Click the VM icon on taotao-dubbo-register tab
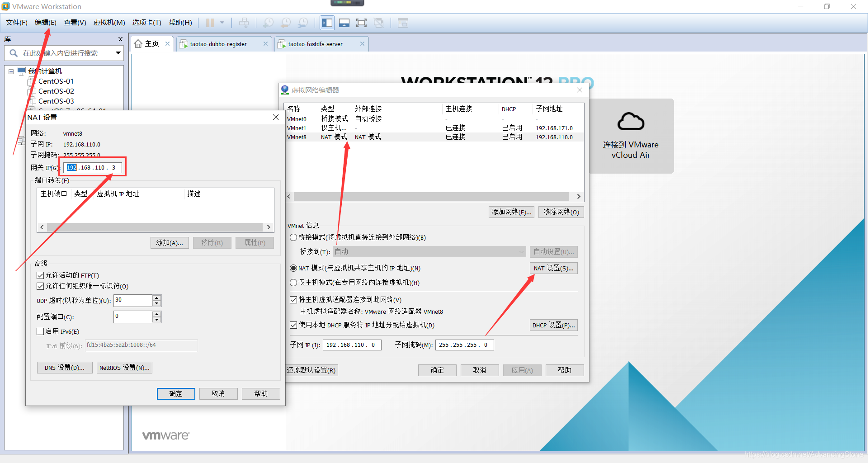 pos(184,44)
